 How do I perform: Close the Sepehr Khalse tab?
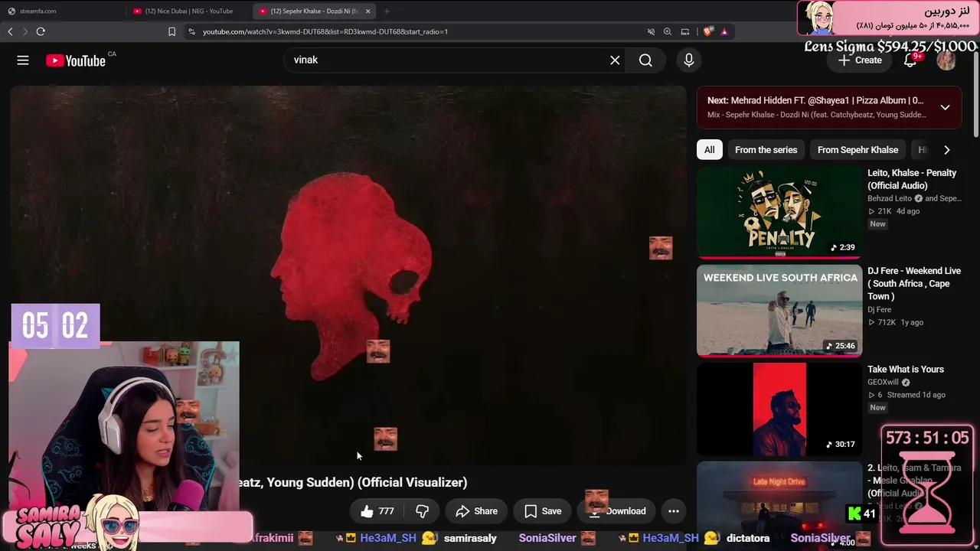[x=368, y=11]
